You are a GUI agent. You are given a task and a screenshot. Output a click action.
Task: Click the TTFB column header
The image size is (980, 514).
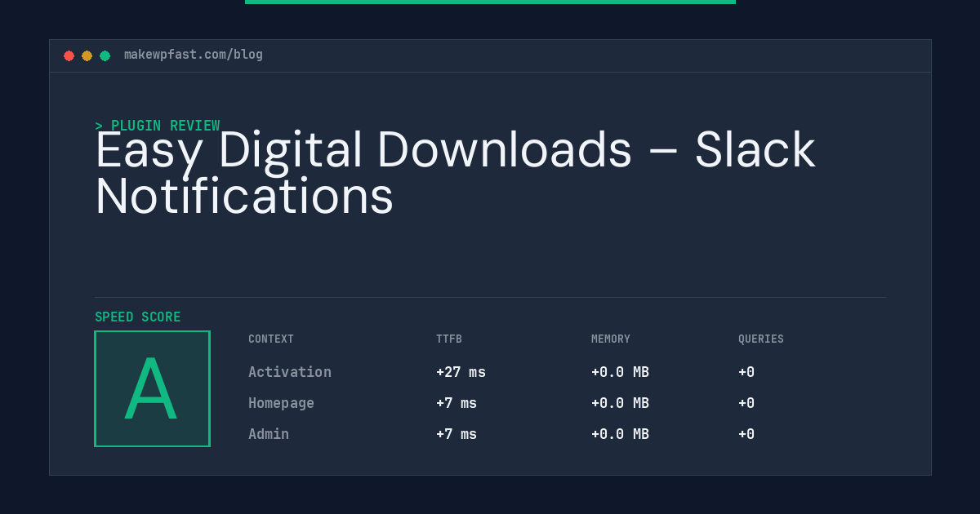tap(449, 339)
